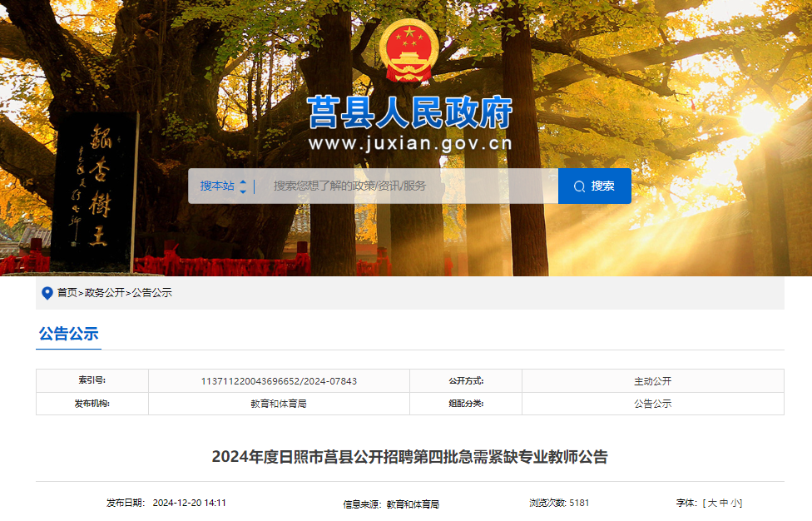The image size is (812, 521).
Task: Click the 2024年度 teacher recruitment announcement title
Action: point(409,457)
